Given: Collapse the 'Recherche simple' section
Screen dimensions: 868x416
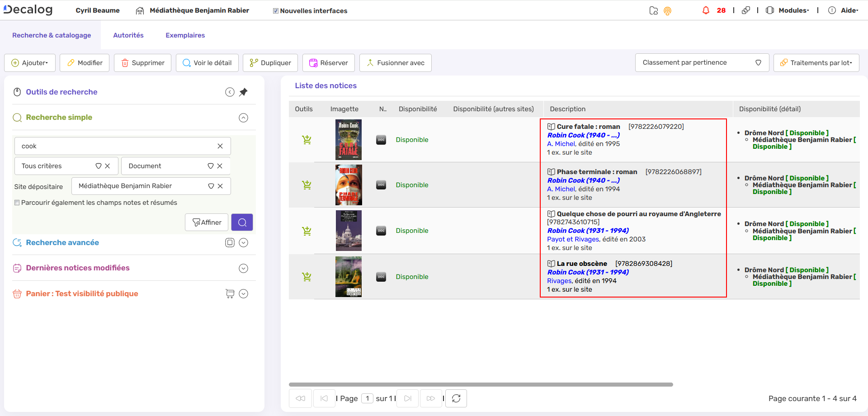Looking at the screenshot, I should [244, 118].
